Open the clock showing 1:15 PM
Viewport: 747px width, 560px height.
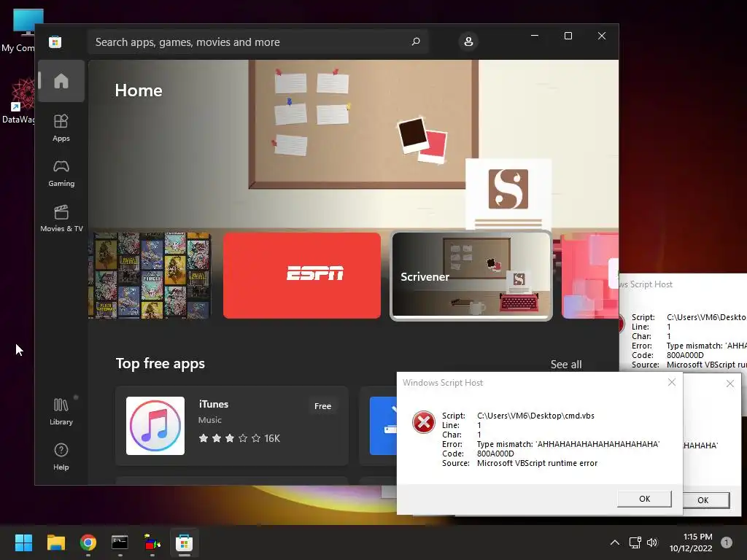691,542
